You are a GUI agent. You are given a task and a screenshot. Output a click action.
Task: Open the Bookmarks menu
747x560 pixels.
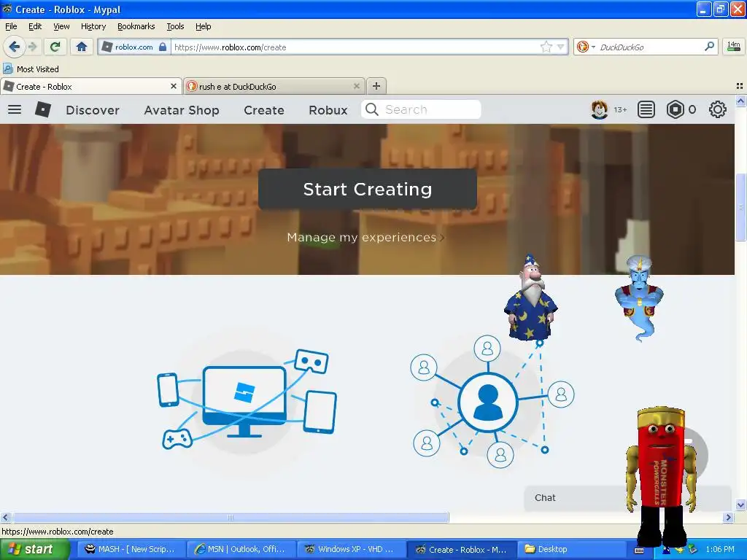point(136,26)
